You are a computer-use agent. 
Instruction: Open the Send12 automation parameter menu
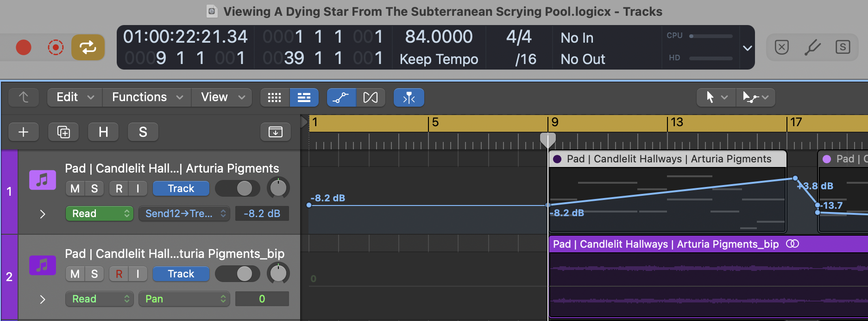tap(184, 213)
